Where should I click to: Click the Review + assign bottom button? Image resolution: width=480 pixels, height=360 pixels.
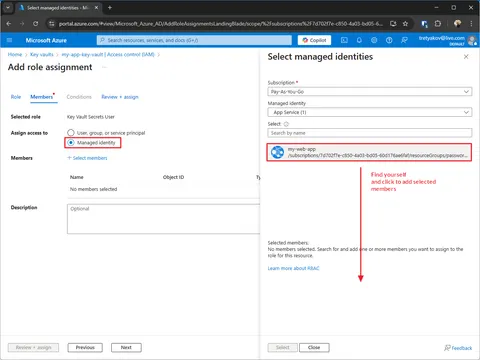pos(33,348)
